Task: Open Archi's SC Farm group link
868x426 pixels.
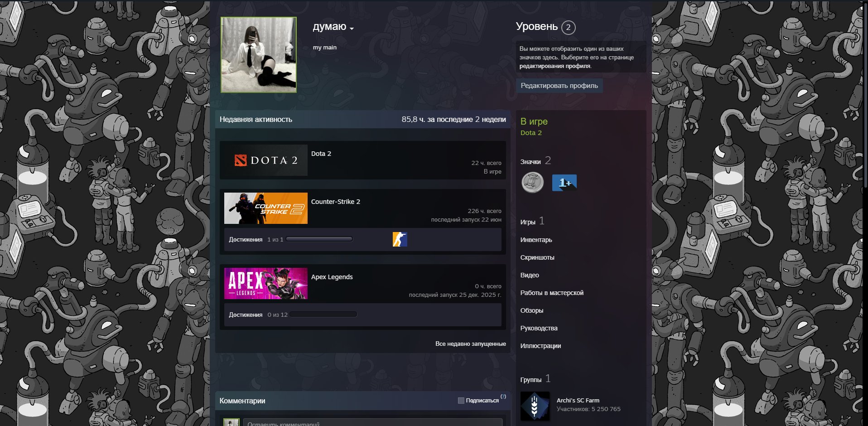Action: point(578,400)
